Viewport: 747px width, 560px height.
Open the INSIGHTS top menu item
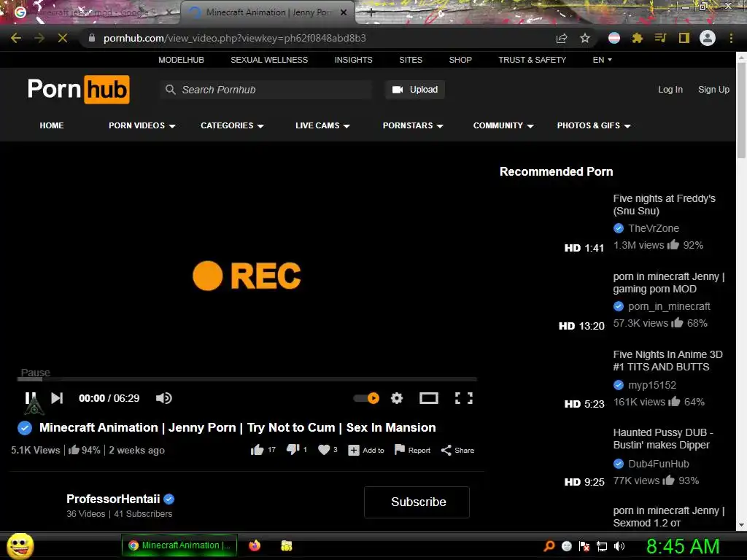click(354, 60)
